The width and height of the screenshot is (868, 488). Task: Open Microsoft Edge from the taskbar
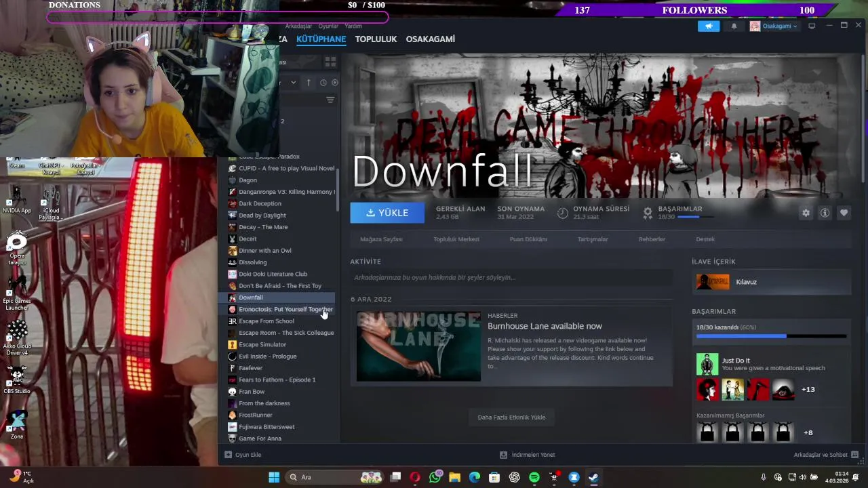coord(475,477)
